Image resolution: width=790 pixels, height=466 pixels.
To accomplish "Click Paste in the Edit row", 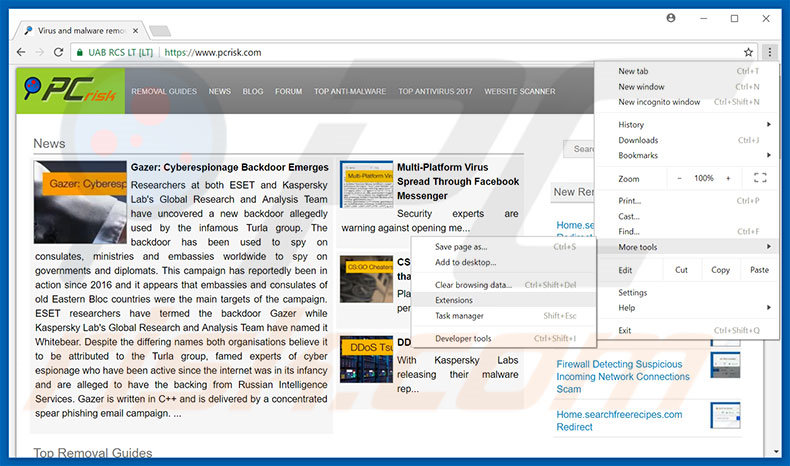I will 759,270.
